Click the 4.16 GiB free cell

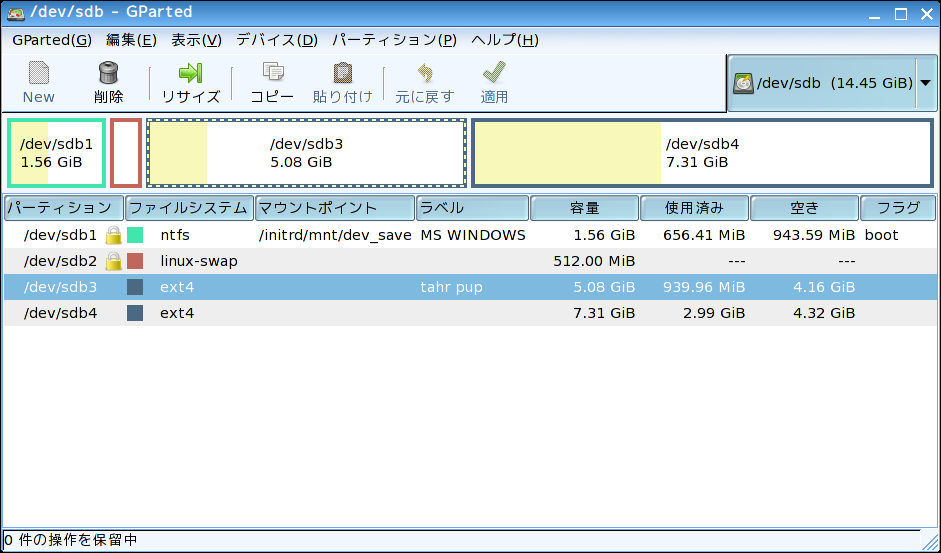point(824,287)
